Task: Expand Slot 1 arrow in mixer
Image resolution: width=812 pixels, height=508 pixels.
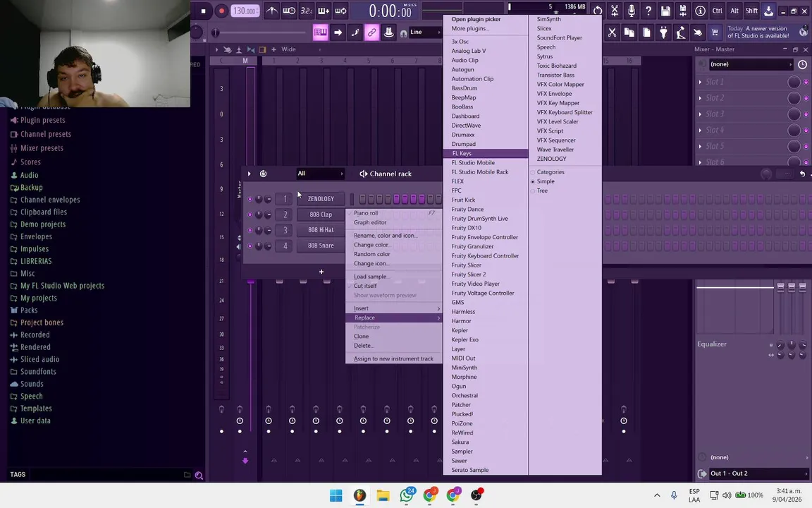Action: coord(700,82)
